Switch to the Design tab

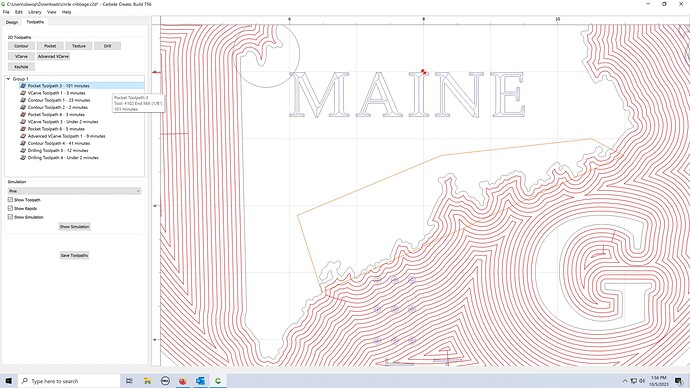12,22
